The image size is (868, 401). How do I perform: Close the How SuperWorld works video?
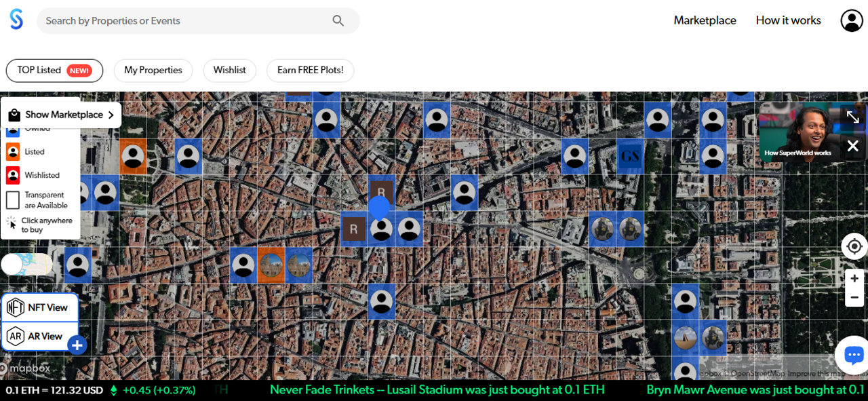852,146
